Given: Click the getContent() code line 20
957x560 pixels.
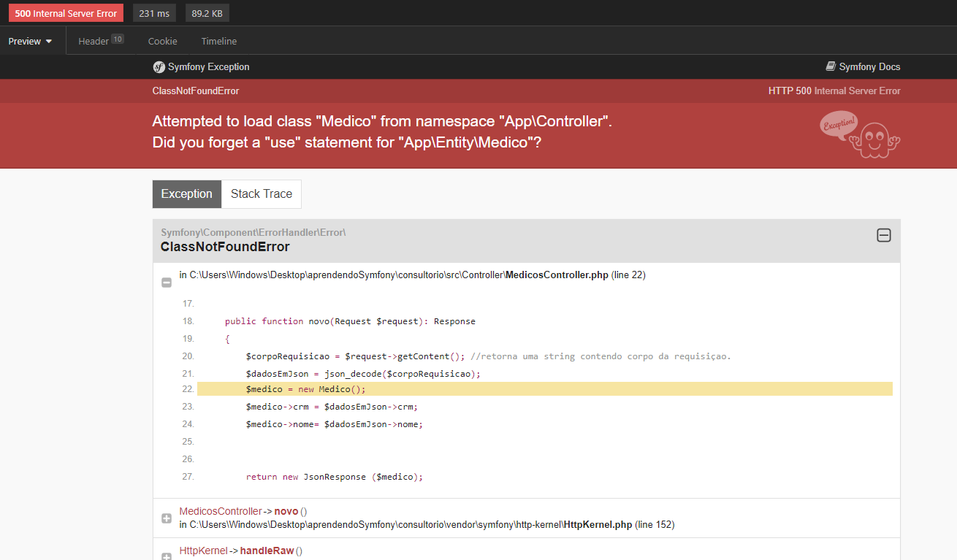Looking at the screenshot, I should (488, 356).
